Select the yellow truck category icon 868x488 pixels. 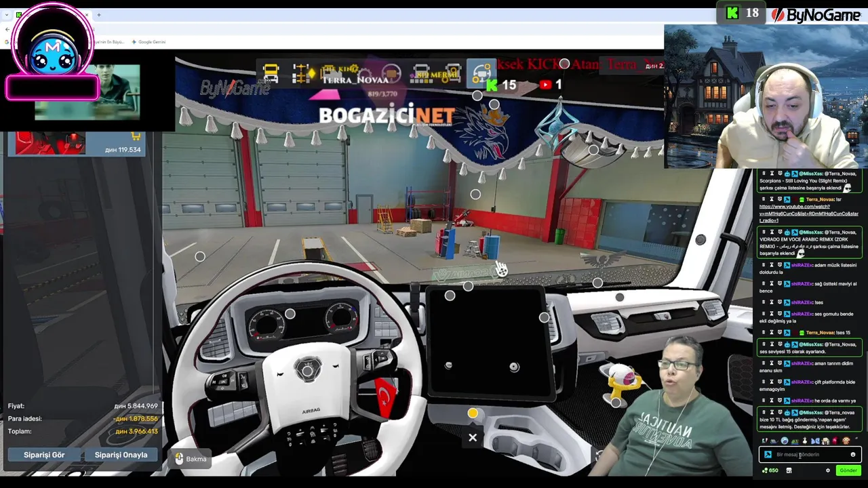pos(271,74)
